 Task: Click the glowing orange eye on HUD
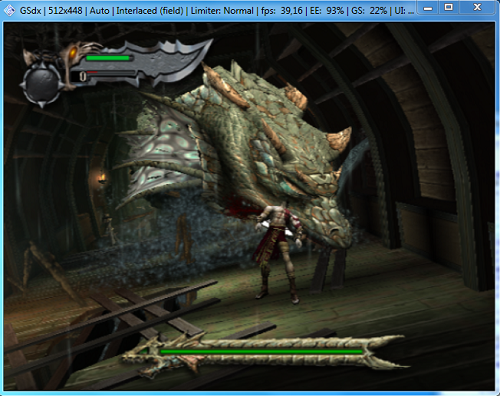(x=73, y=52)
